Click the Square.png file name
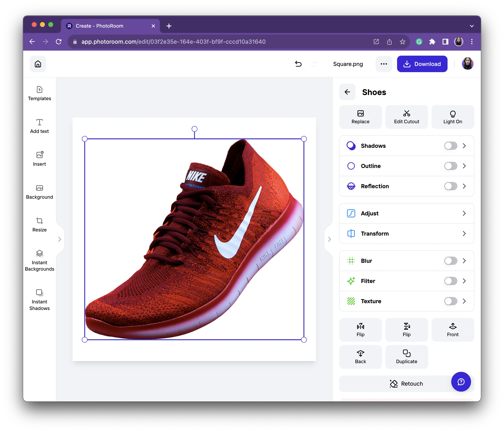504x432 pixels. click(x=348, y=64)
